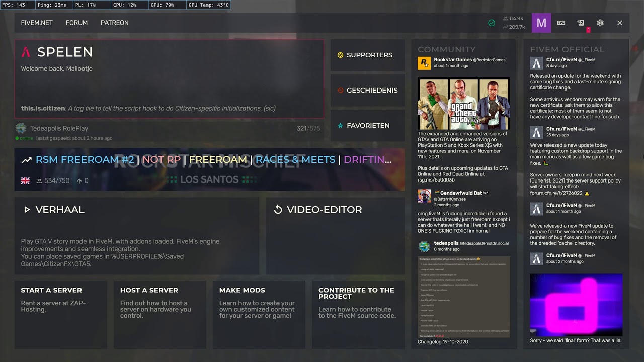The height and width of the screenshot is (362, 644).
Task: Open HOST A SERVER card
Action: pos(159,314)
